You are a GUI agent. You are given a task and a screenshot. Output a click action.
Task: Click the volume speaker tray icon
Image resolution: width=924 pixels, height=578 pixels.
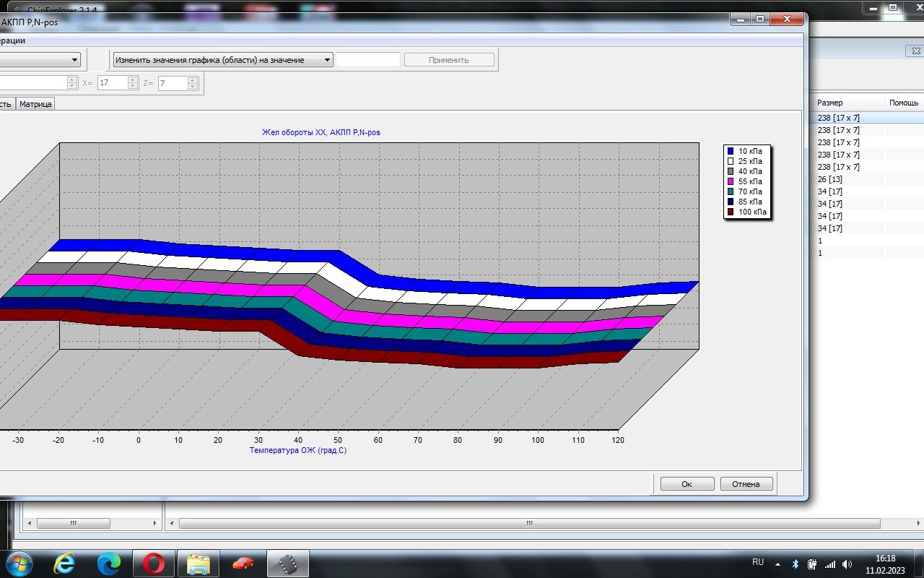(847, 564)
